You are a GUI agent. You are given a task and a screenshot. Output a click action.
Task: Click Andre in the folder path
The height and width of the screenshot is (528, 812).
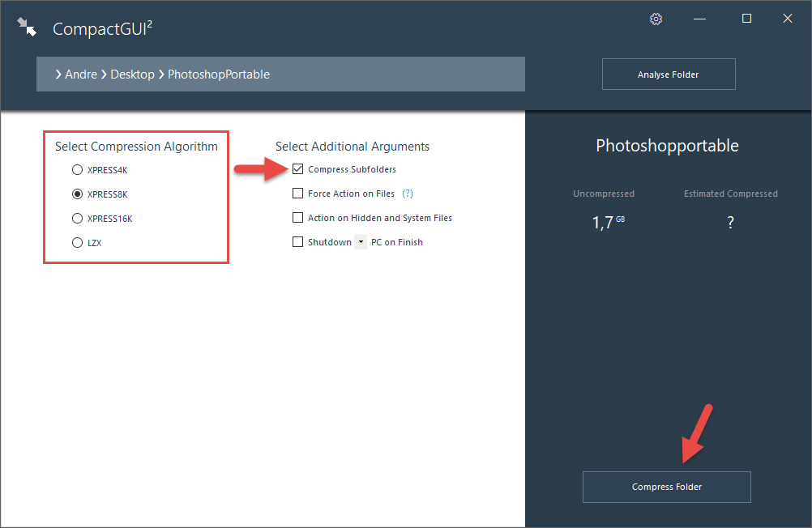(81, 75)
